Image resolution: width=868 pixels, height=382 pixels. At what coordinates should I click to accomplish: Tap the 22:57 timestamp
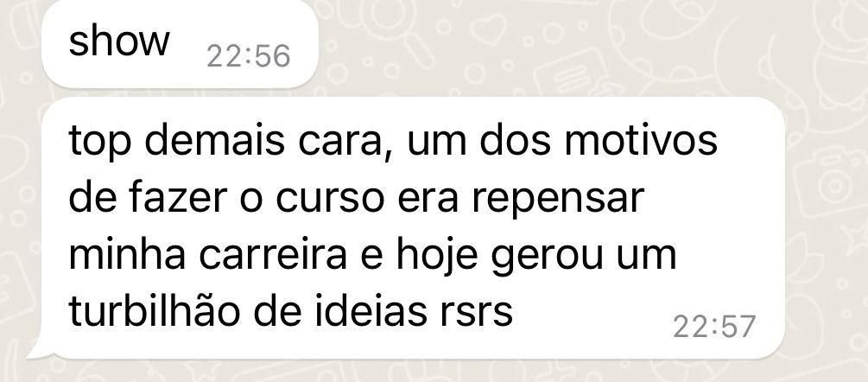pyautogui.click(x=714, y=327)
